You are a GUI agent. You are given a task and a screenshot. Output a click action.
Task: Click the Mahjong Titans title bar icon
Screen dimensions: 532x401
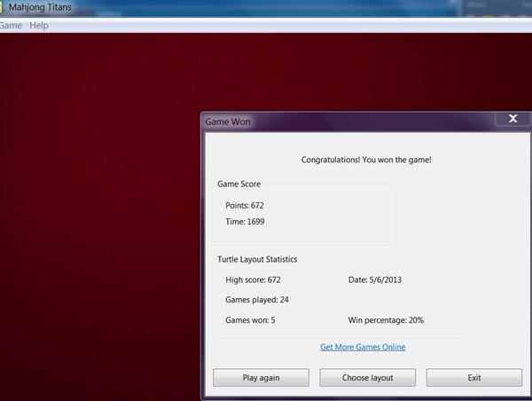(x=1, y=7)
